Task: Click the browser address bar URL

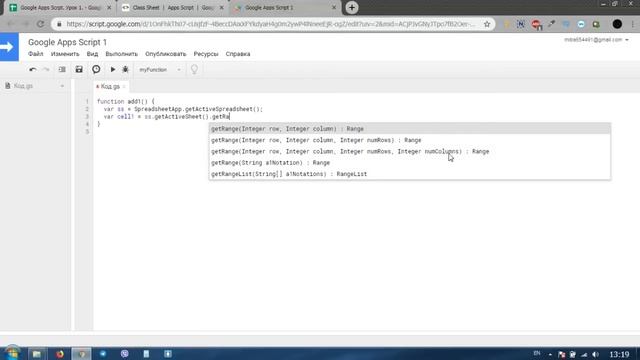Action: (270, 24)
